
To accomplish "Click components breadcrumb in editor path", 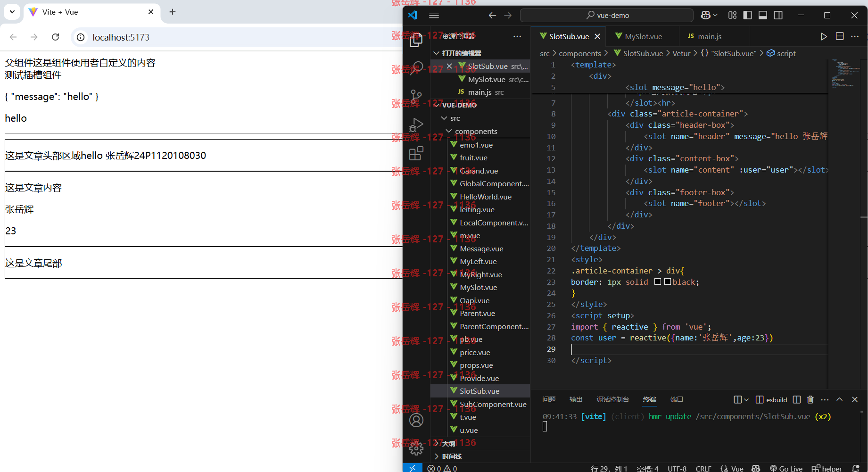I will [580, 53].
